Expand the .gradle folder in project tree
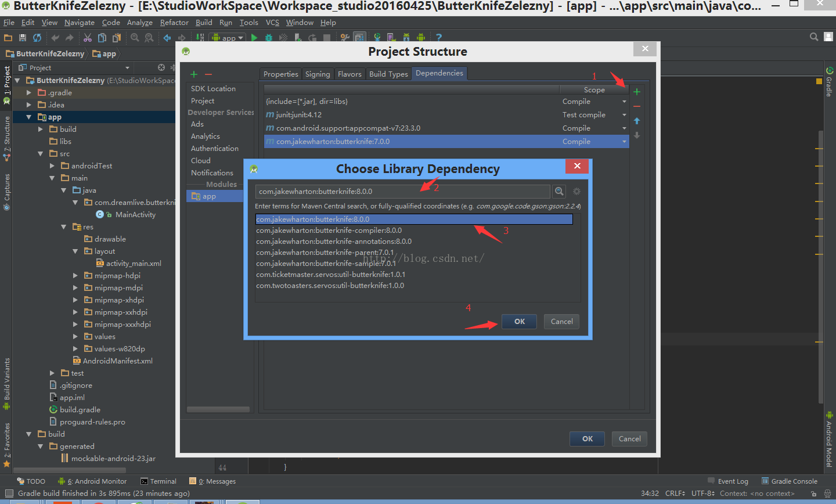The image size is (836, 504). [x=29, y=93]
